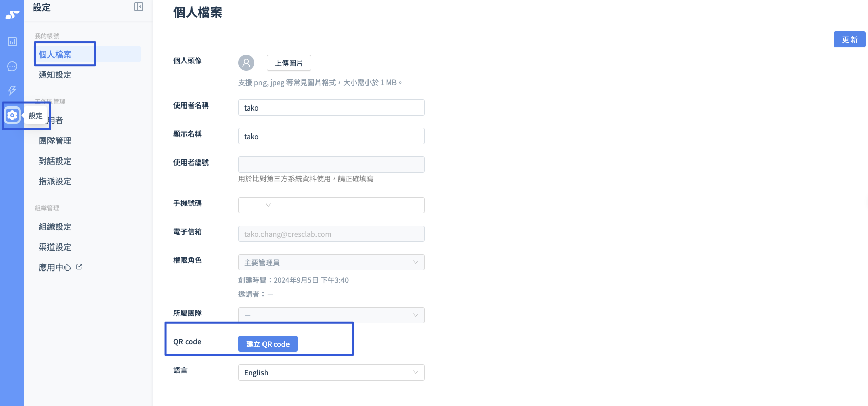The image size is (868, 406).
Task: Open the 權限角色 dropdown
Action: (x=331, y=262)
